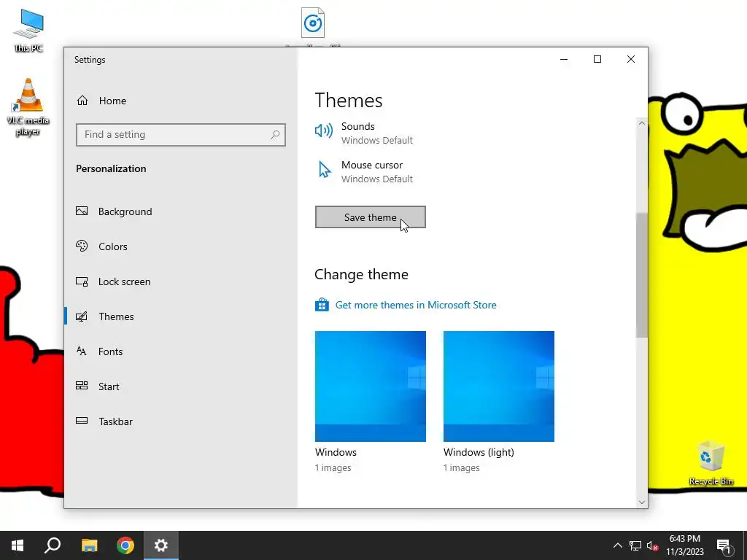Click the network tray icon
The width and height of the screenshot is (747, 560).
pyautogui.click(x=635, y=545)
